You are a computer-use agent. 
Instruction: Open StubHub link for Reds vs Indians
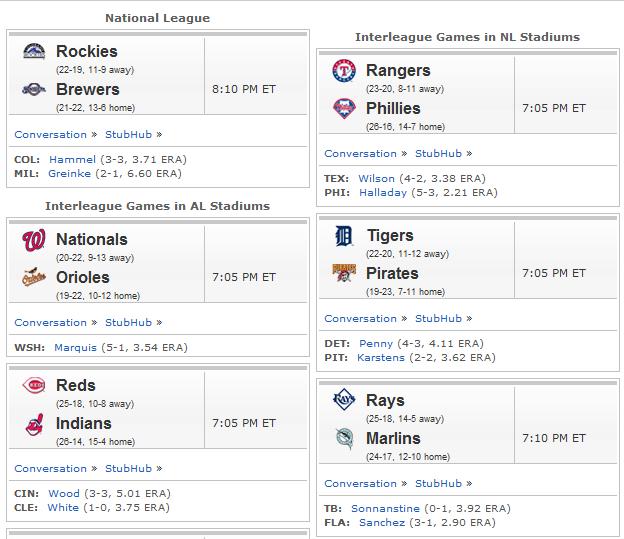pos(128,469)
